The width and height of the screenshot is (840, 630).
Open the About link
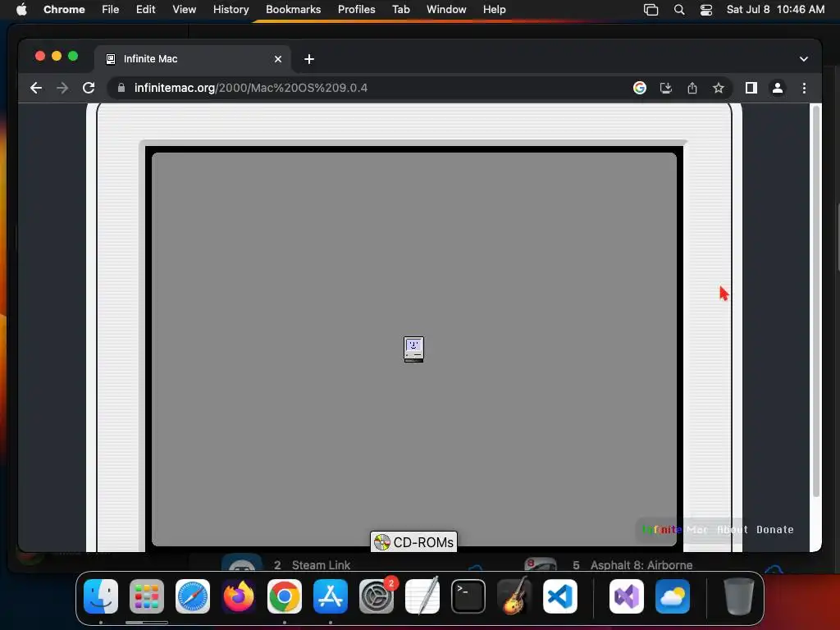[x=733, y=529]
